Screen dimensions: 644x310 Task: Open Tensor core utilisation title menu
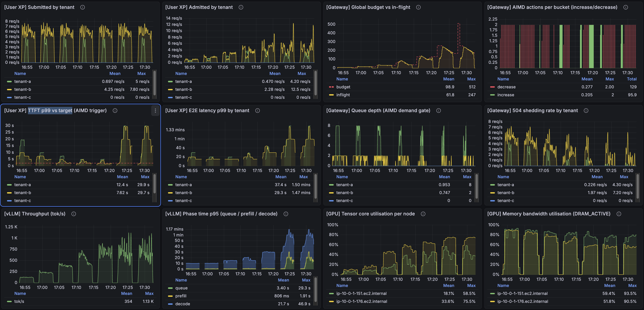[x=371, y=214]
